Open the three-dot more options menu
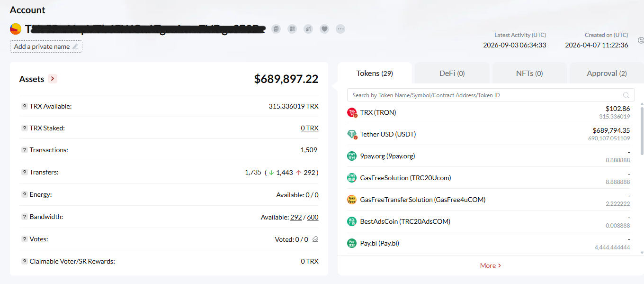The width and height of the screenshot is (644, 284). tap(340, 29)
